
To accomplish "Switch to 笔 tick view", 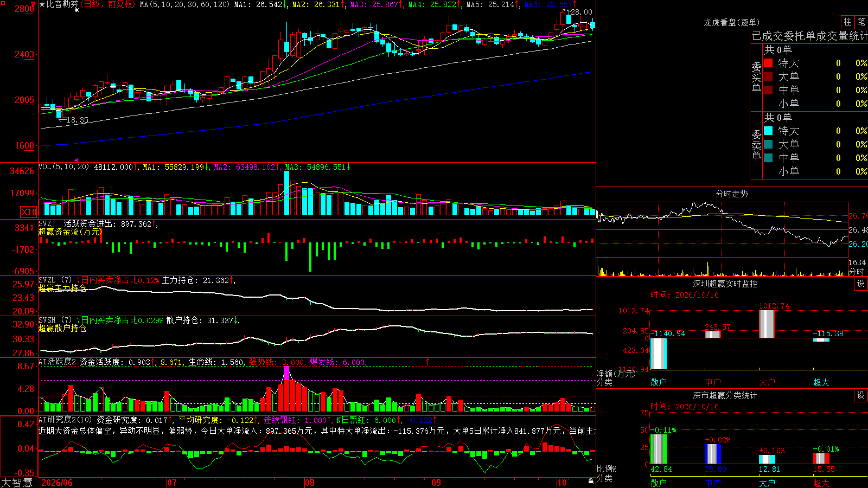I will tap(861, 22).
